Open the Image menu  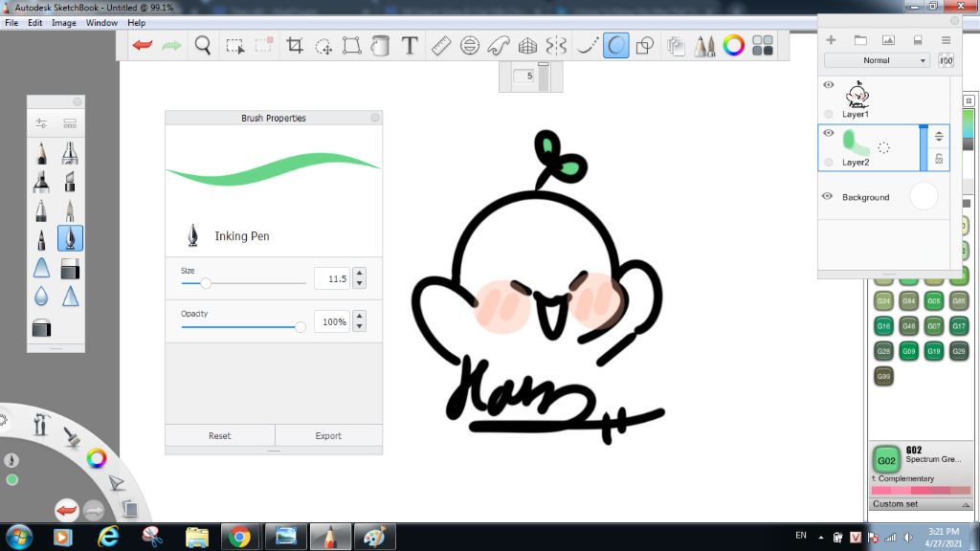(x=64, y=23)
